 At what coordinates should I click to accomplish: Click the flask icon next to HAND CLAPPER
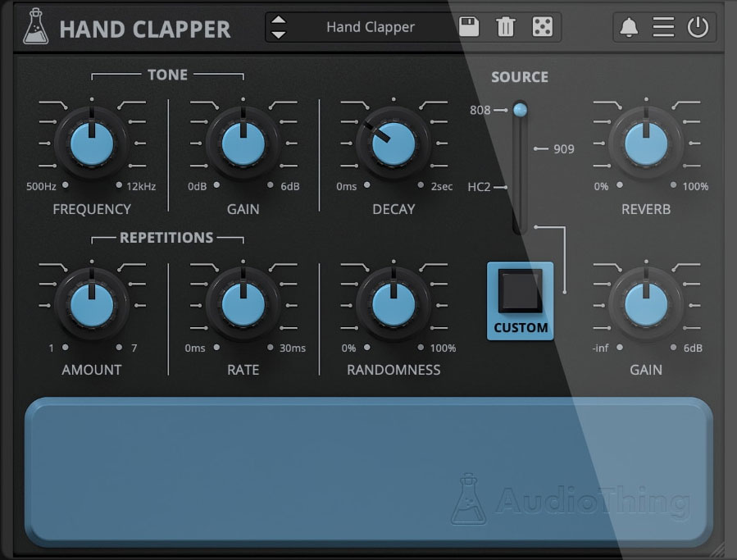pyautogui.click(x=34, y=26)
